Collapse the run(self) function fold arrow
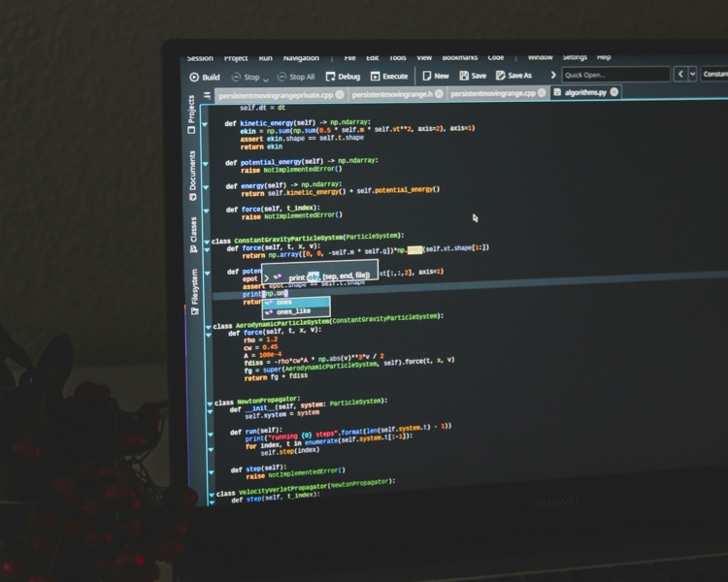This screenshot has width=728, height=582. click(211, 435)
